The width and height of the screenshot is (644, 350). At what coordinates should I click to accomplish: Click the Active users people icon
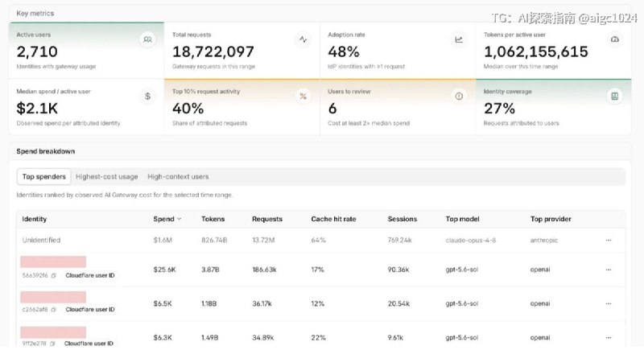point(147,39)
